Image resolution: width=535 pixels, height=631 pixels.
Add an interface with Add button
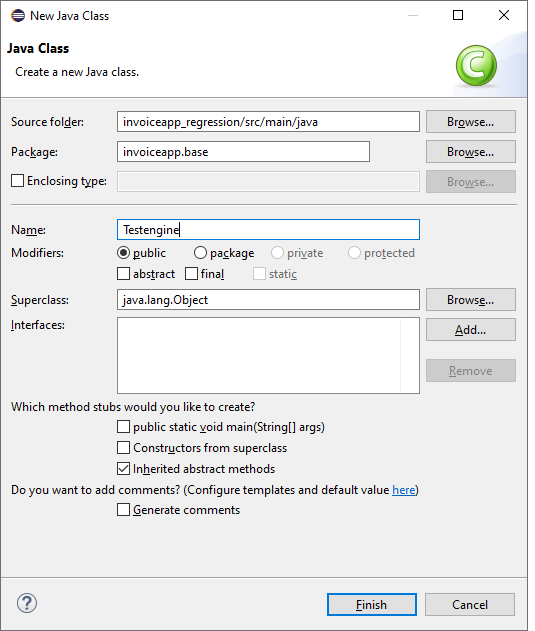pyautogui.click(x=471, y=330)
